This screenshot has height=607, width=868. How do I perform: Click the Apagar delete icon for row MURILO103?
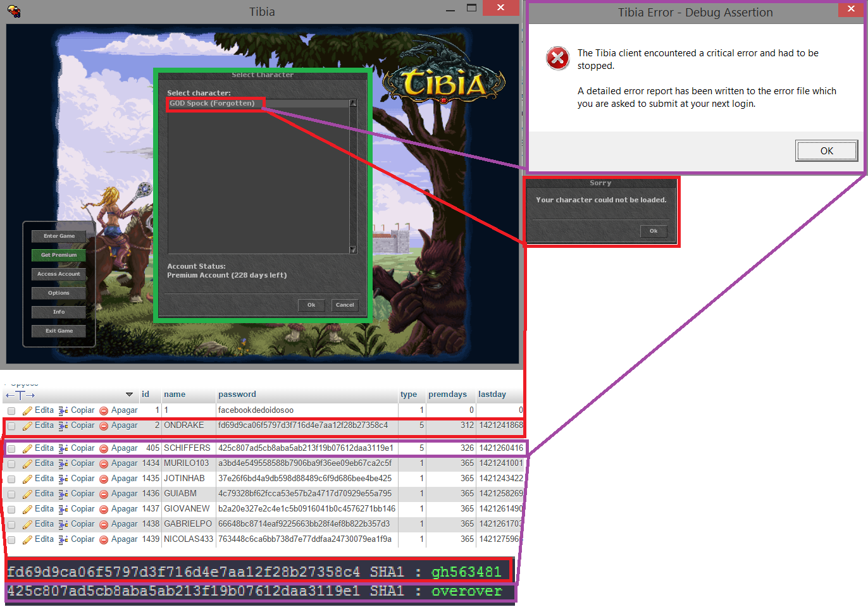click(x=104, y=464)
